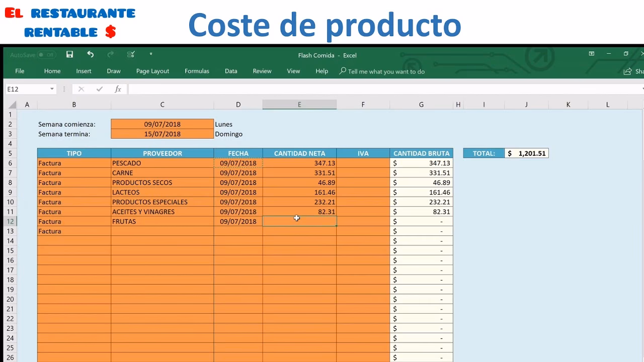Click the touch/mouse mode icon on Quick Access toolbar

click(x=130, y=54)
